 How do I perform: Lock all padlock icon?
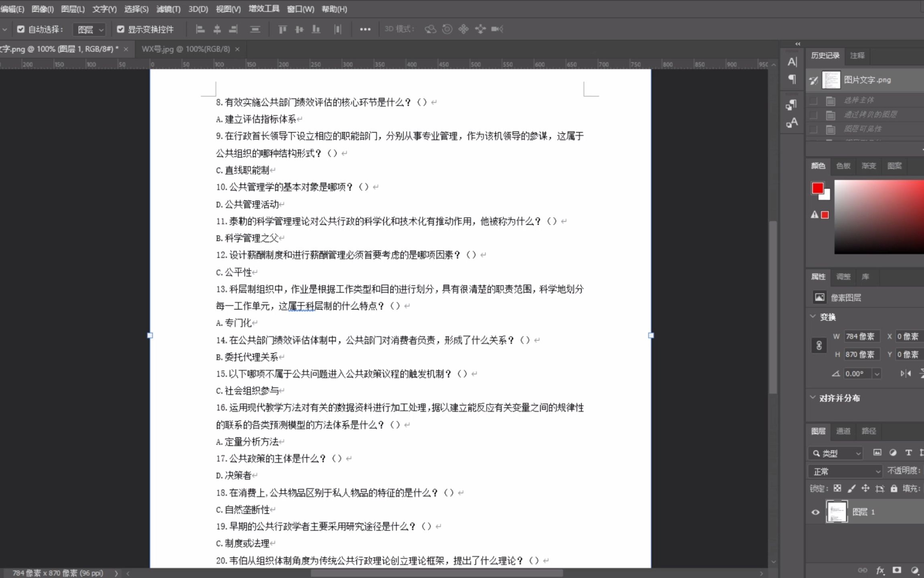[x=894, y=488]
